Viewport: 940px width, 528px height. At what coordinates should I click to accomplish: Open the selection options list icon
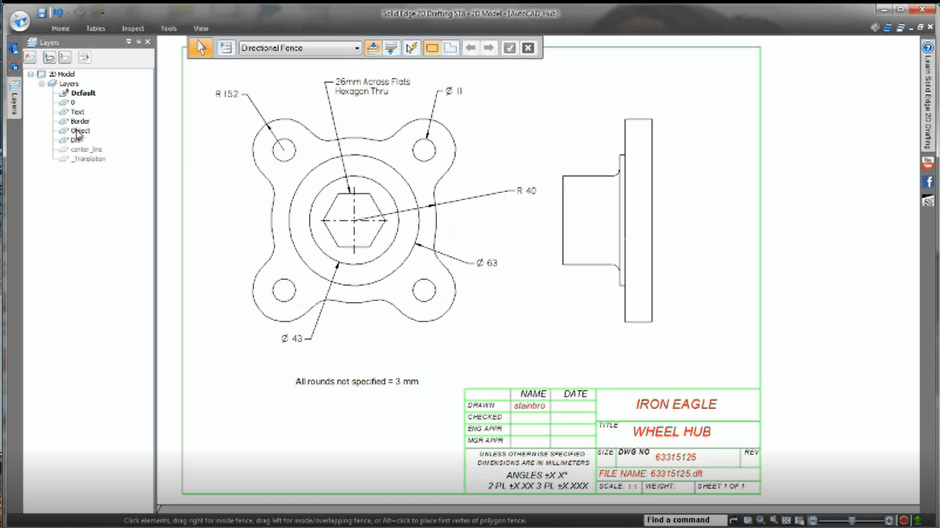click(x=225, y=48)
